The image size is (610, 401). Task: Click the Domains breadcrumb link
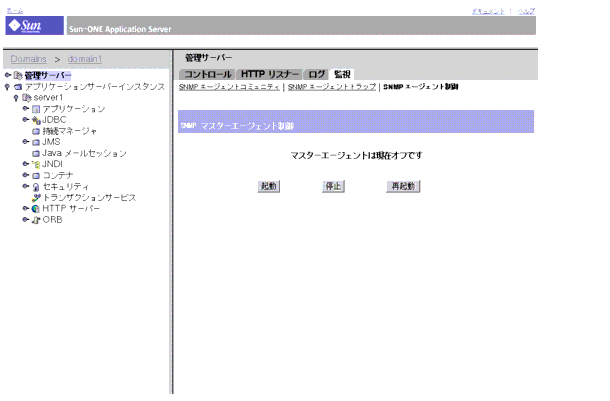28,59
